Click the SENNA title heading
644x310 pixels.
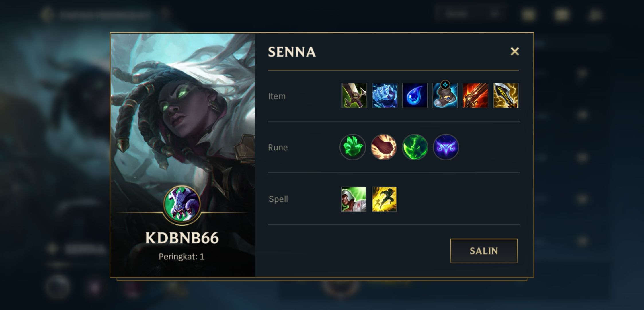point(292,52)
